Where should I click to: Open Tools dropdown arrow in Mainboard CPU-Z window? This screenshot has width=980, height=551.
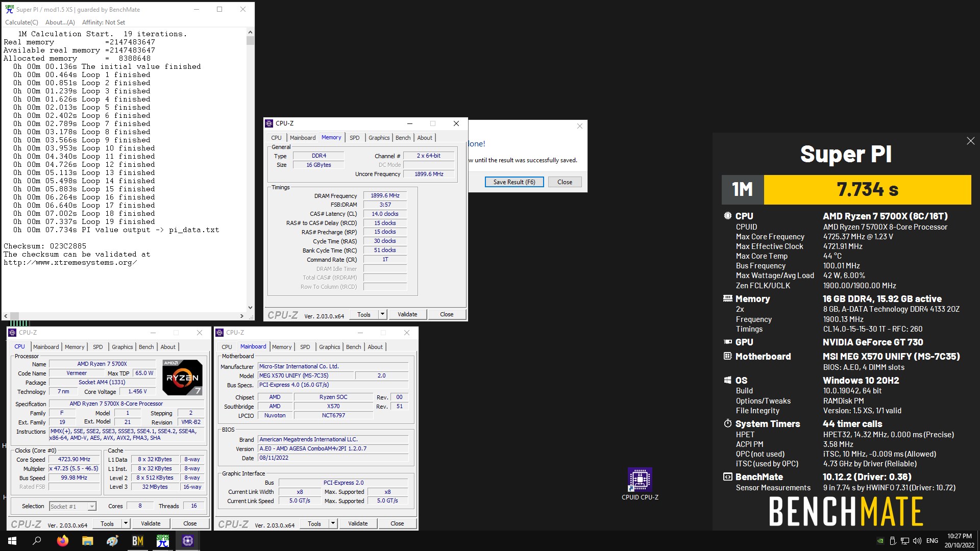pos(333,523)
